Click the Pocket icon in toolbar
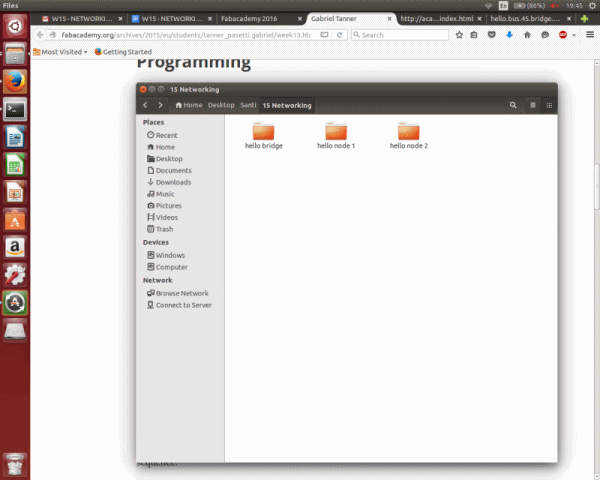 tap(492, 35)
